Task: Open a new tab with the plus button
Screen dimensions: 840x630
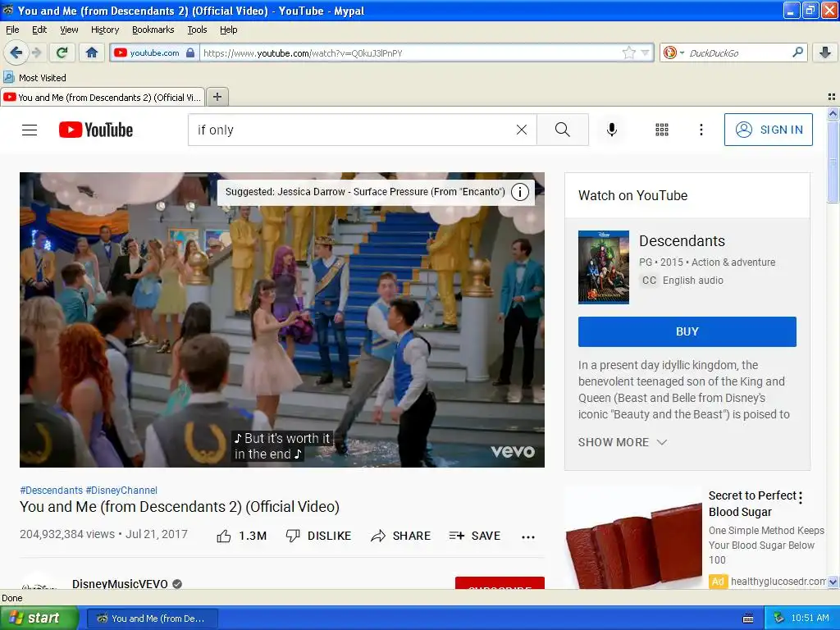Action: click(x=217, y=97)
